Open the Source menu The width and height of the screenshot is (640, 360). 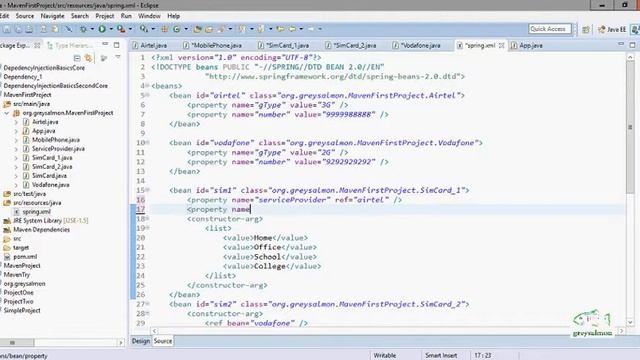coord(24,16)
